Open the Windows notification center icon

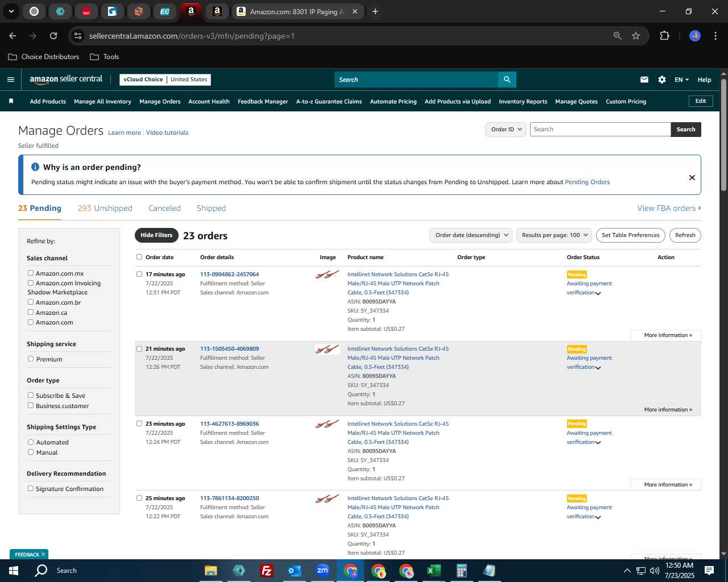point(709,571)
